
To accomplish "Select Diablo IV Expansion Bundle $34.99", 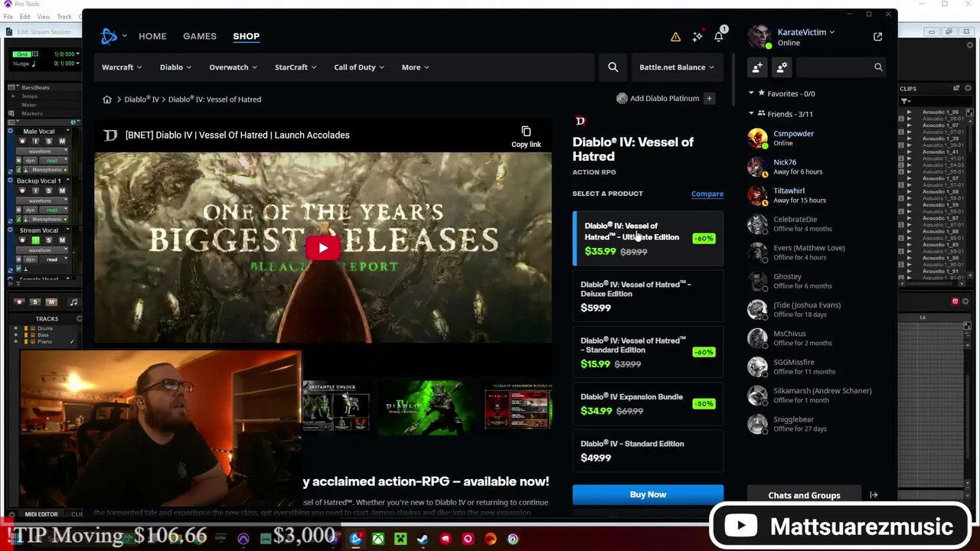I will point(648,404).
